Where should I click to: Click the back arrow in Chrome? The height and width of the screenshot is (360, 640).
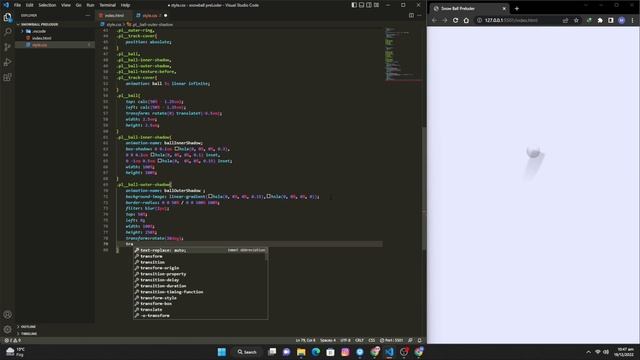434,20
